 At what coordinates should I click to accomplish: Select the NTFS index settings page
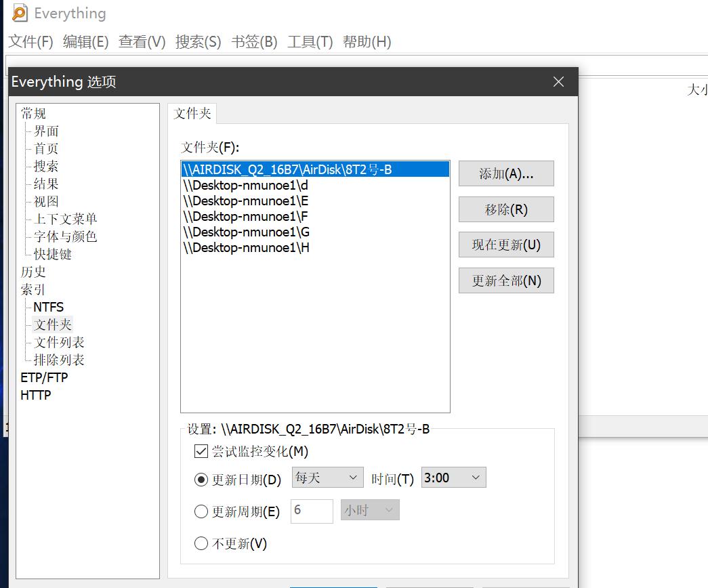47,307
